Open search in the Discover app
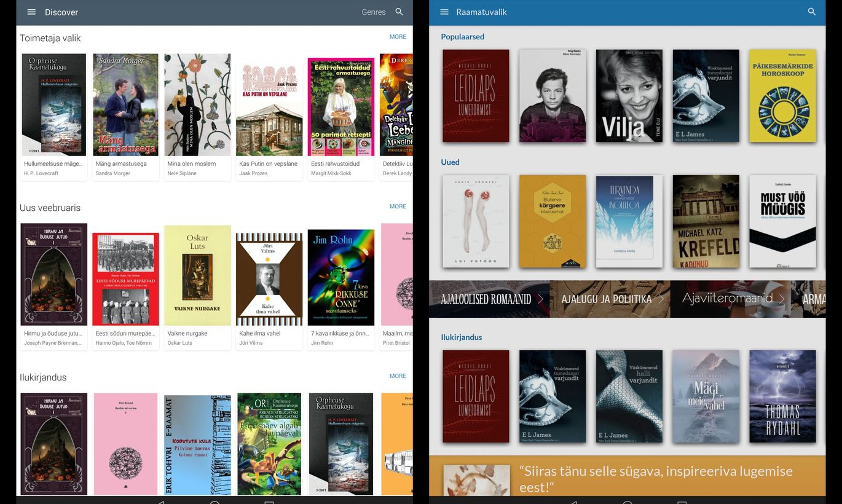Screen dimensions: 842x504 [x=399, y=12]
